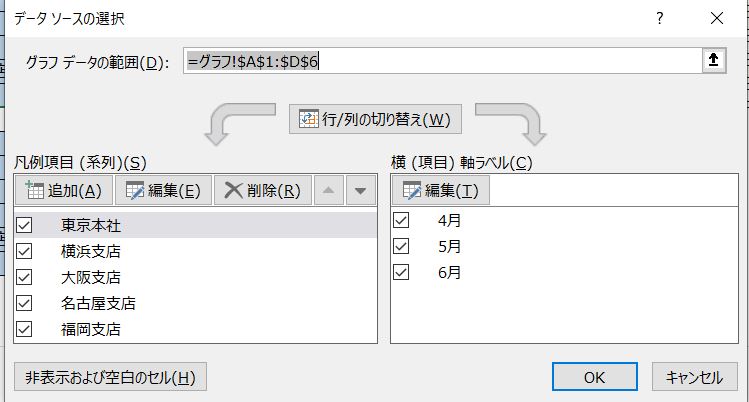Toggle the 横浜支店 series checkbox
Screen dimensions: 749x402
(25, 251)
